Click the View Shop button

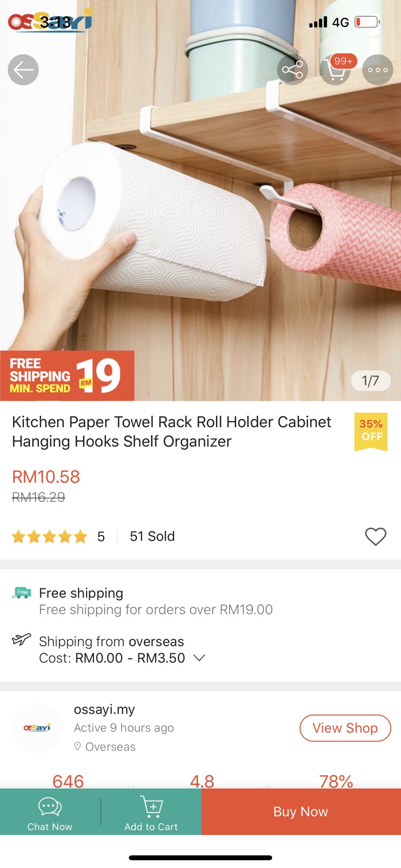coord(345,728)
